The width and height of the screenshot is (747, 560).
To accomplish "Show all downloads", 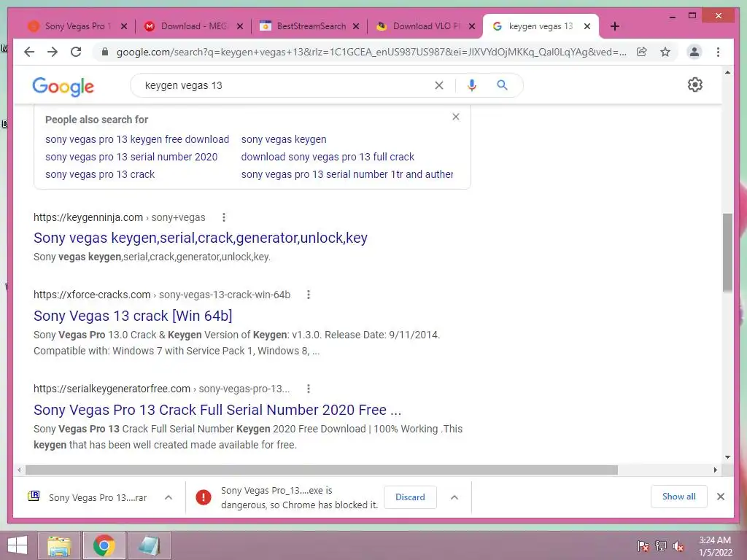I will coord(679,497).
